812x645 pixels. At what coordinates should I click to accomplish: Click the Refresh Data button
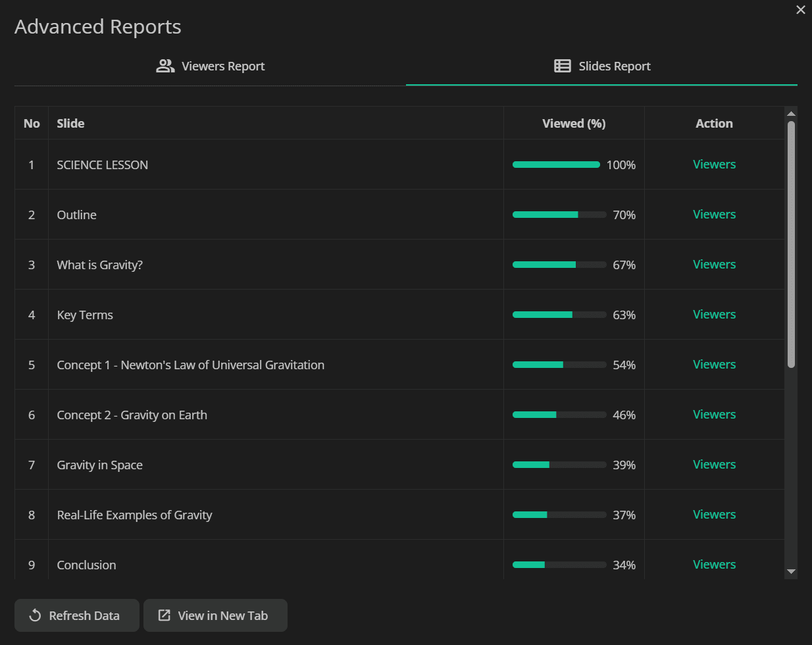[77, 615]
